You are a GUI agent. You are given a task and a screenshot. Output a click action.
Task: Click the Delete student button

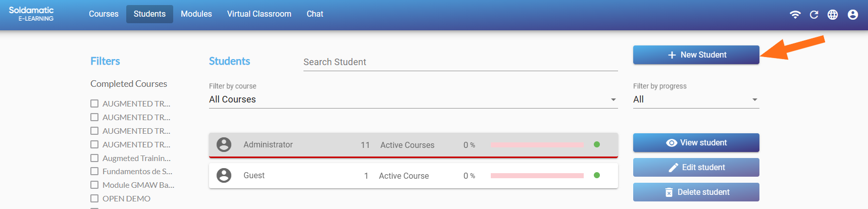(696, 192)
